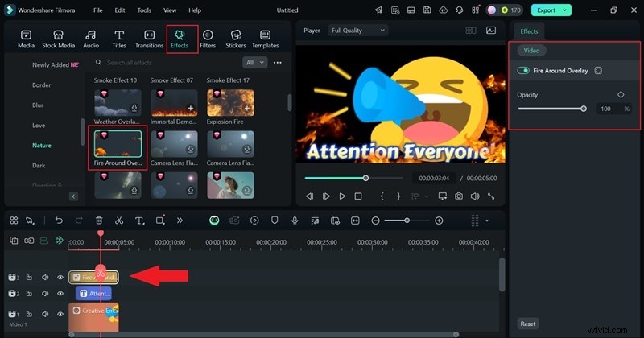
Task: Click the save project floppy icon
Action: pyautogui.click(x=427, y=10)
